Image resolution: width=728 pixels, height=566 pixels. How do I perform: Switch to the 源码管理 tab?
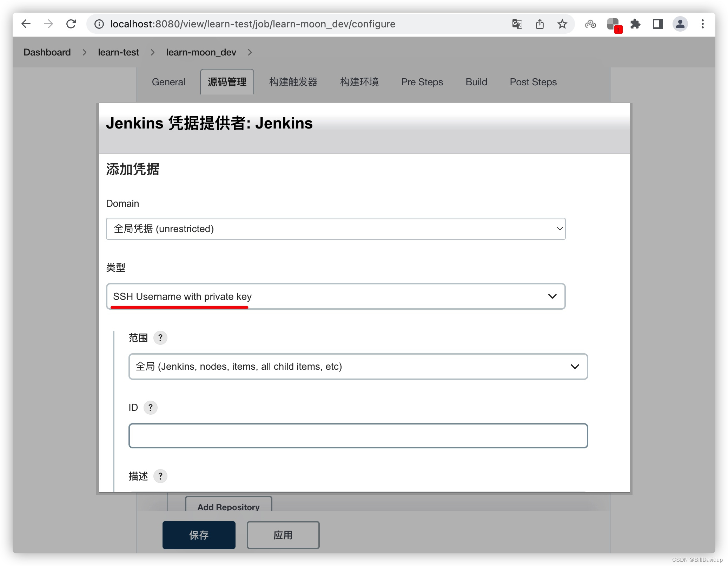(x=227, y=82)
